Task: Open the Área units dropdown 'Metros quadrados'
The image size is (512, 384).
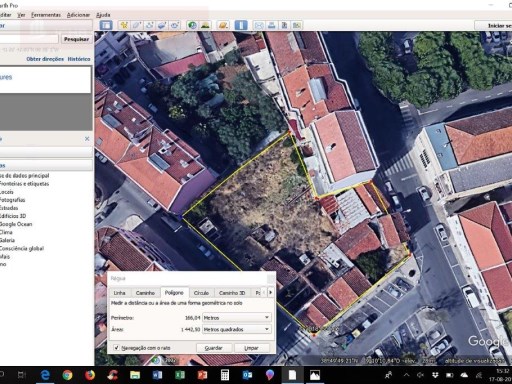Action: tap(237, 329)
